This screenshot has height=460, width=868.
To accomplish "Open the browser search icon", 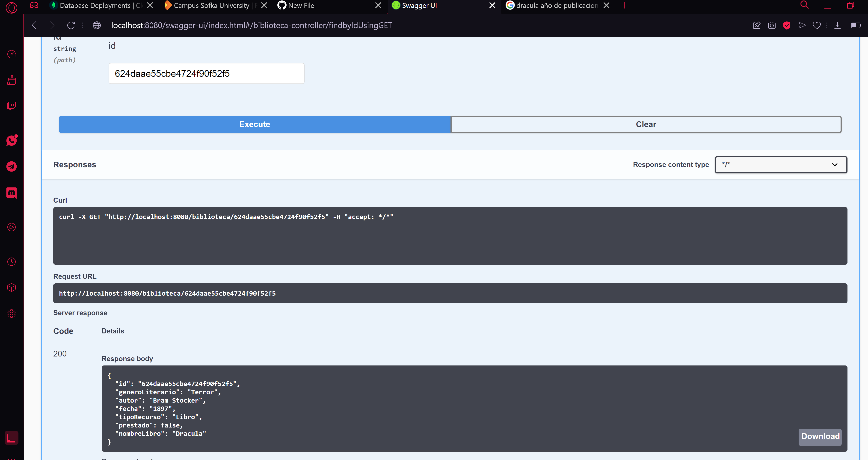I will pos(804,5).
